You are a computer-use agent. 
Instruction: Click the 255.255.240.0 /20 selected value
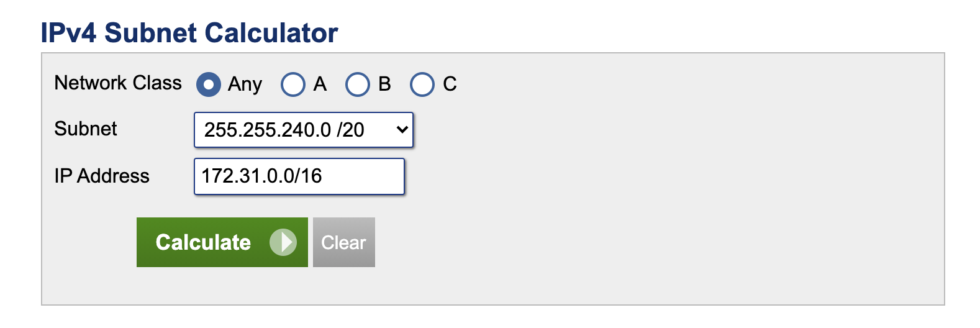click(x=284, y=130)
